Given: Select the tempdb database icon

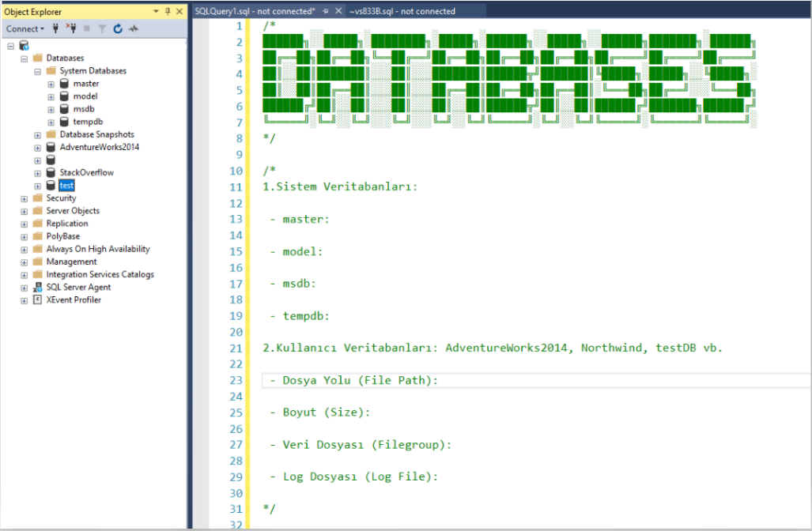Looking at the screenshot, I should click(63, 121).
